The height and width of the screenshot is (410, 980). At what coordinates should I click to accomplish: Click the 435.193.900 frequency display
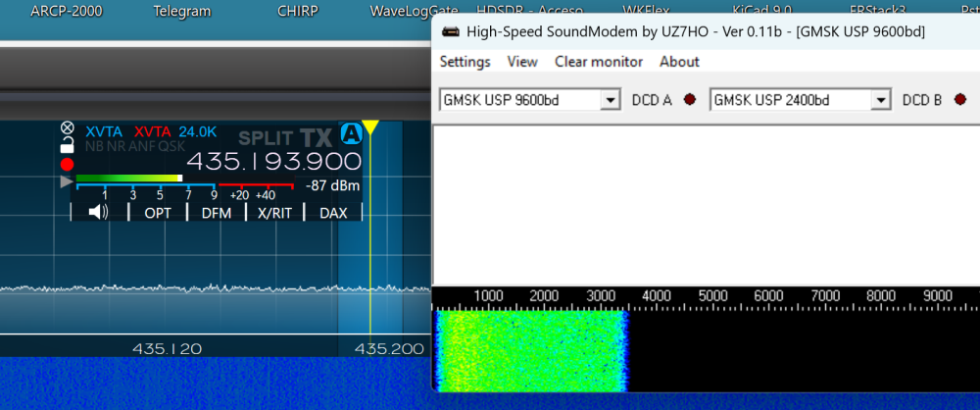pyautogui.click(x=273, y=162)
